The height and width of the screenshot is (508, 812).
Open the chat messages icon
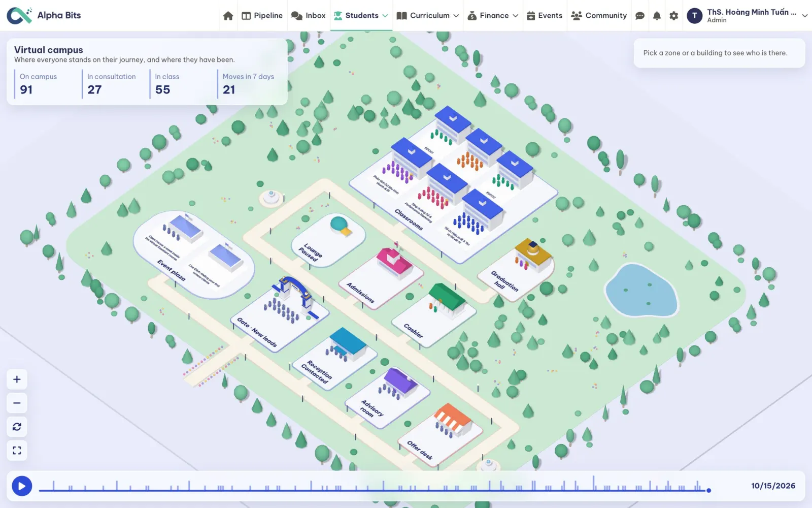tap(640, 16)
